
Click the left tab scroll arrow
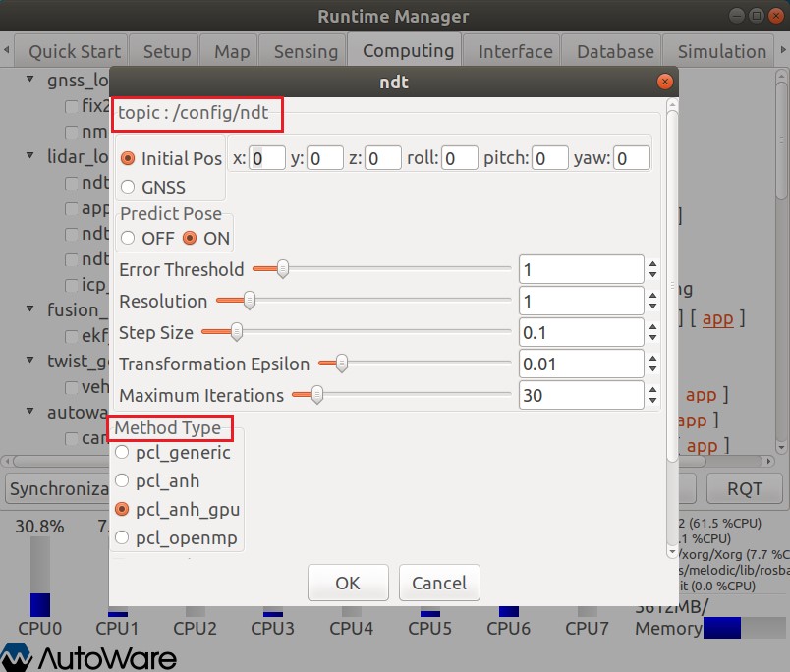[x=7, y=50]
